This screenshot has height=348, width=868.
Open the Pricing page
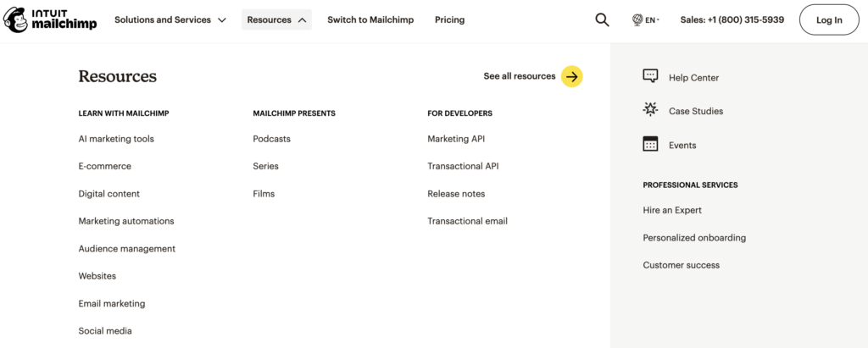pyautogui.click(x=449, y=19)
